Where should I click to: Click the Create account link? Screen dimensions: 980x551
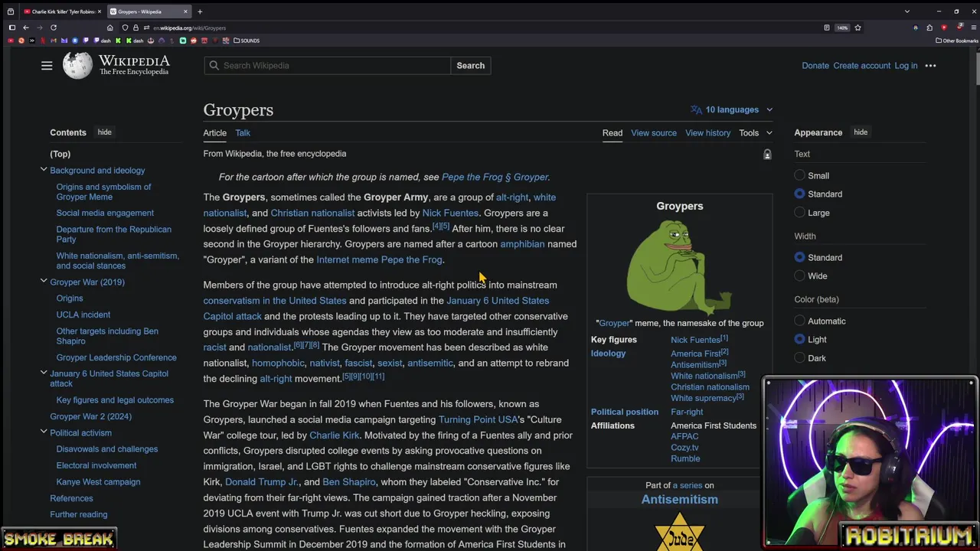861,66
